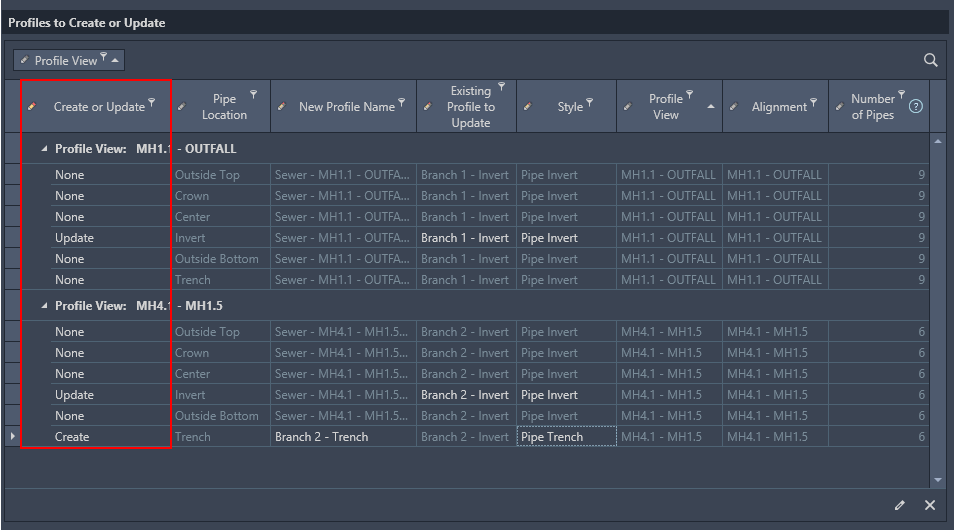Click pencil icon in Pipe Location header

click(181, 106)
